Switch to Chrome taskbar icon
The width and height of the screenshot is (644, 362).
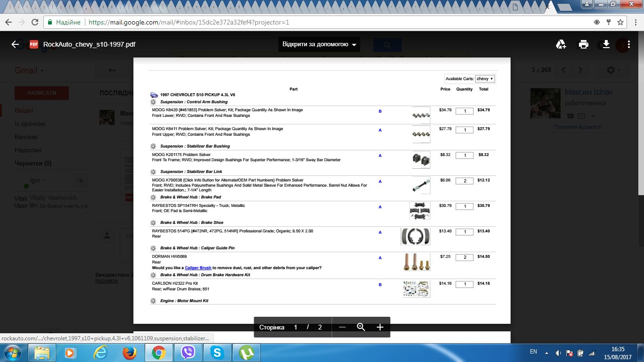(158, 353)
